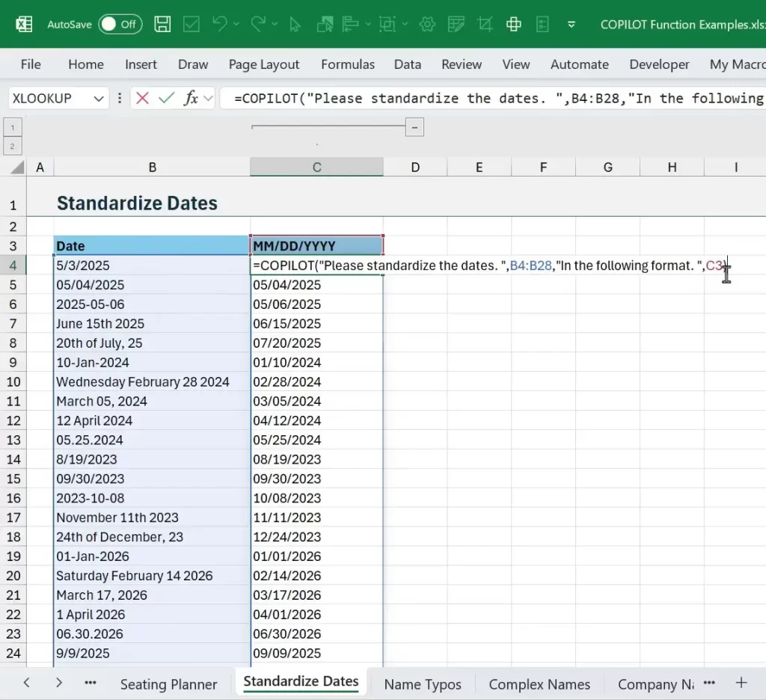Image resolution: width=766 pixels, height=700 pixels.
Task: Open the Review ribbon tab
Action: 462,64
